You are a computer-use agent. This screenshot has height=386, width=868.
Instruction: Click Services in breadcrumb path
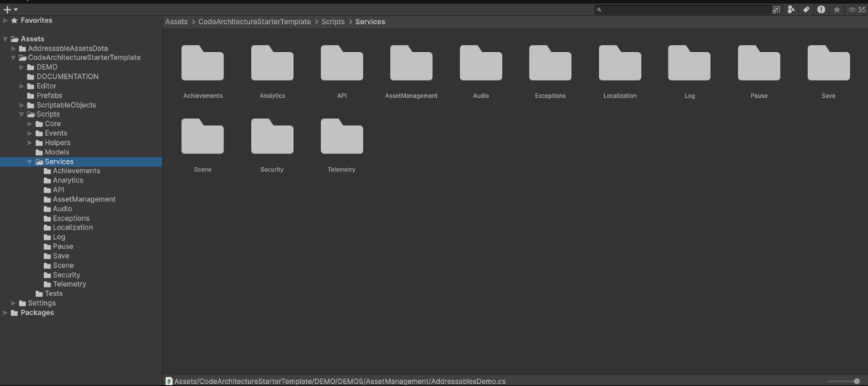click(370, 22)
